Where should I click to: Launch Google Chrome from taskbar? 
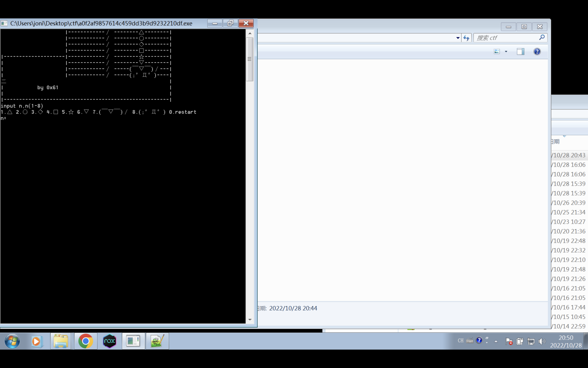[86, 341]
